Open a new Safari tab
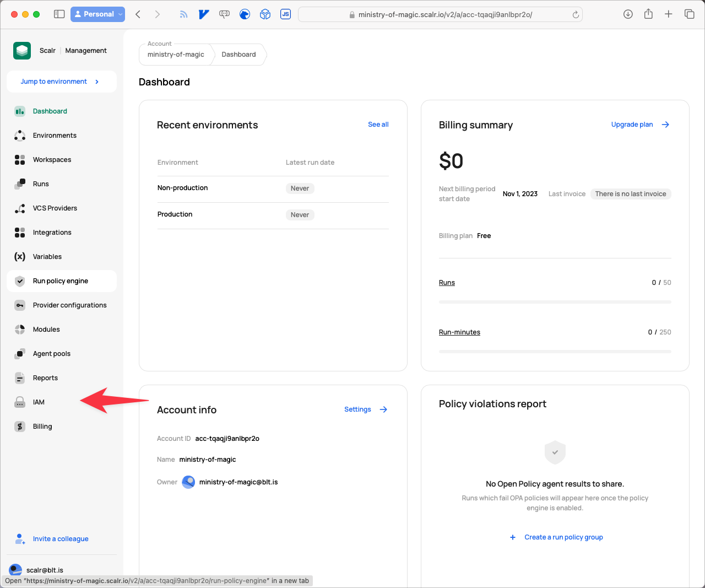The width and height of the screenshot is (705, 588). click(x=669, y=14)
